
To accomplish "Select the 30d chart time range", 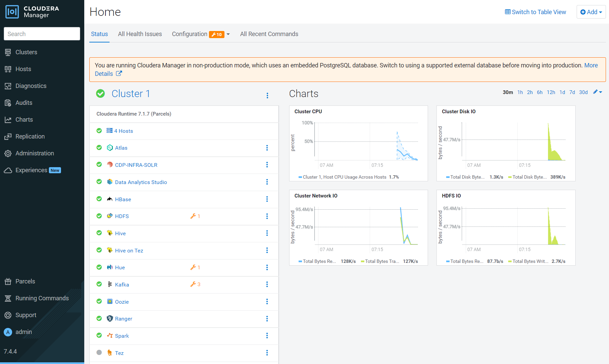I will point(583,92).
